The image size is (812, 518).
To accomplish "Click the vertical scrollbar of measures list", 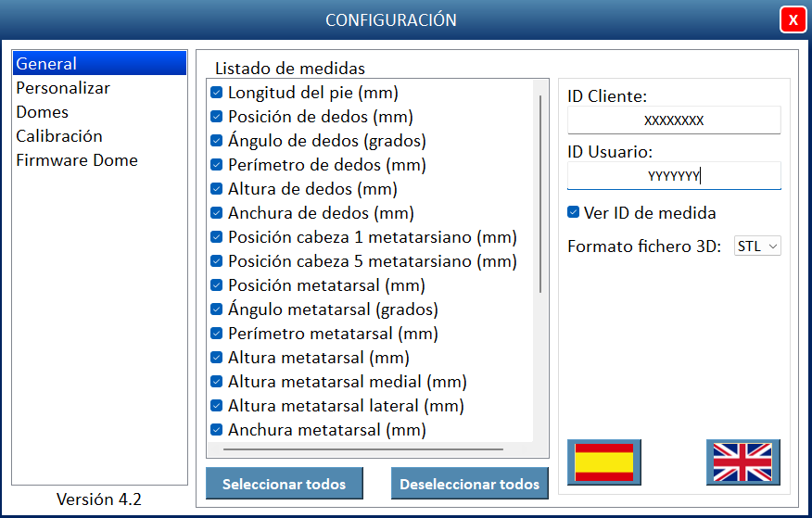I will (x=540, y=195).
